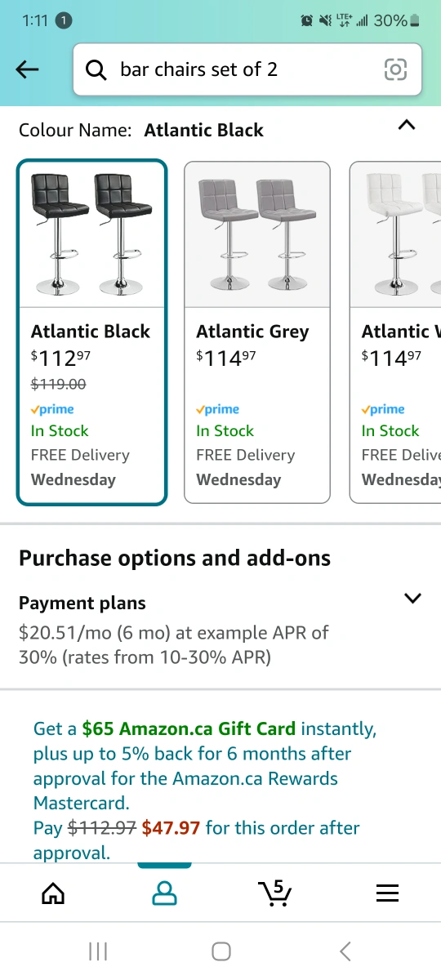Open Payment plans details text

[x=174, y=644]
